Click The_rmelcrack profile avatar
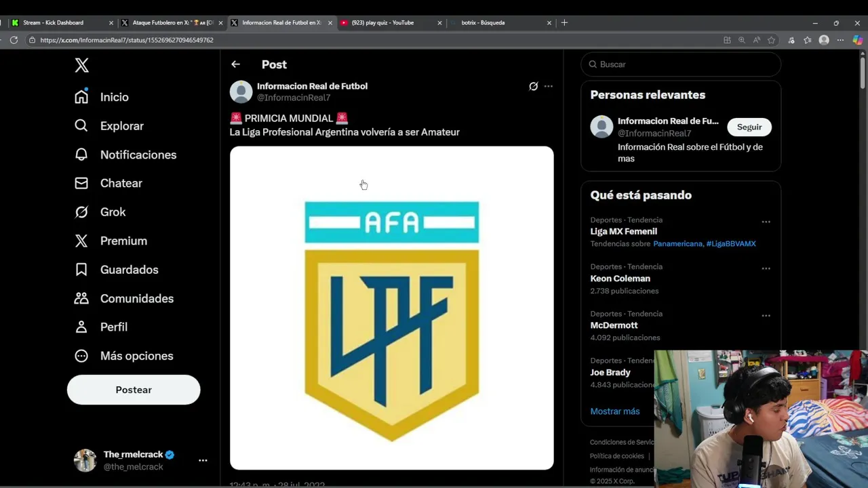Viewport: 868px width, 488px height. tap(85, 460)
